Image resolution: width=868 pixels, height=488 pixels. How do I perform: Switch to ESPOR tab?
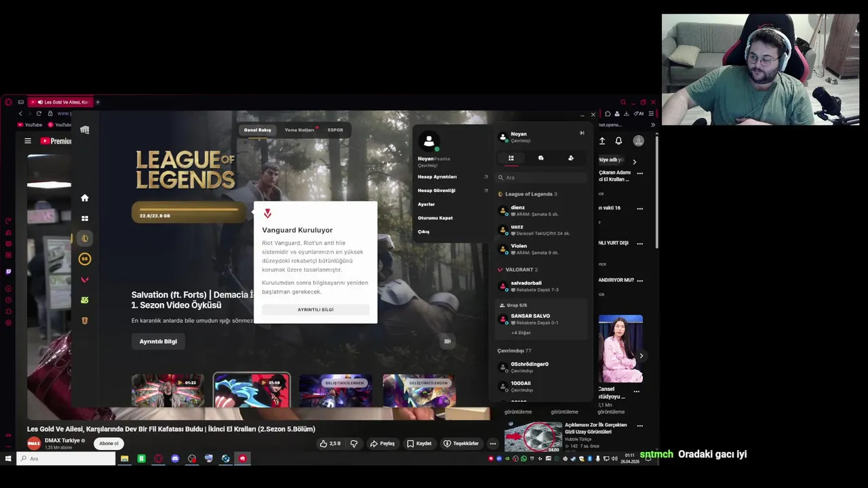pyautogui.click(x=335, y=130)
